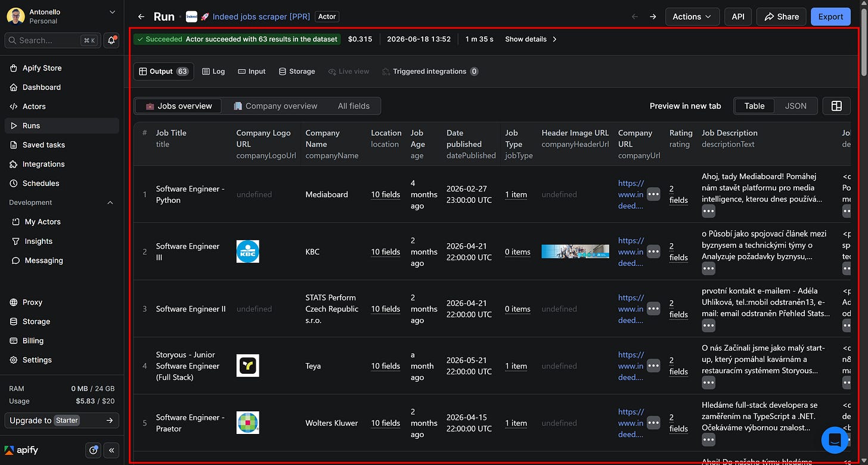Switch to the Input tab
Viewport: 868px width, 465px height.
pos(252,72)
